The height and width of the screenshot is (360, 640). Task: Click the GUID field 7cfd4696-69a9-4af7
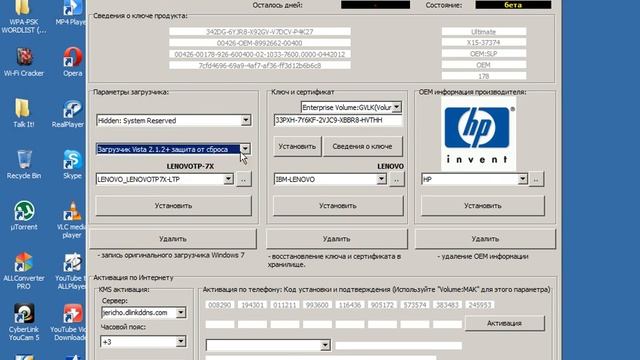pyautogui.click(x=260, y=65)
